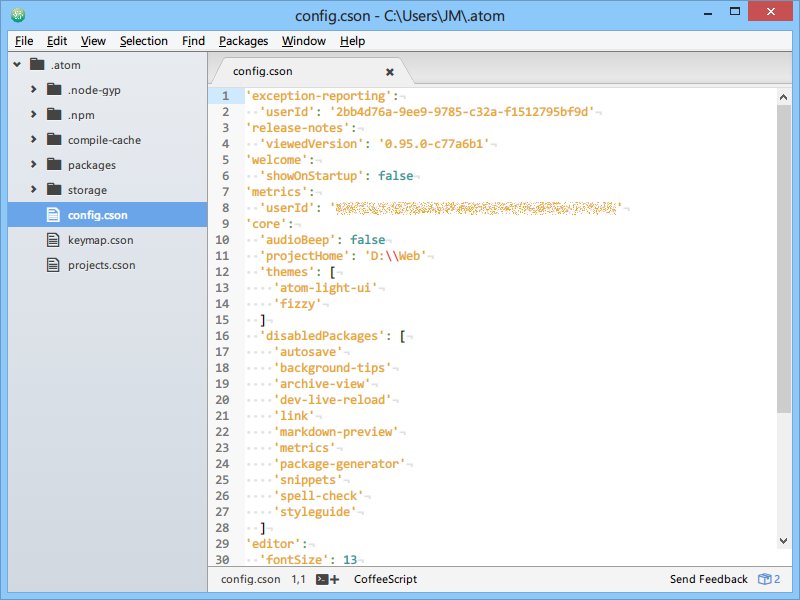The height and width of the screenshot is (600, 800).
Task: Click the storage folder icon
Action: click(x=54, y=189)
